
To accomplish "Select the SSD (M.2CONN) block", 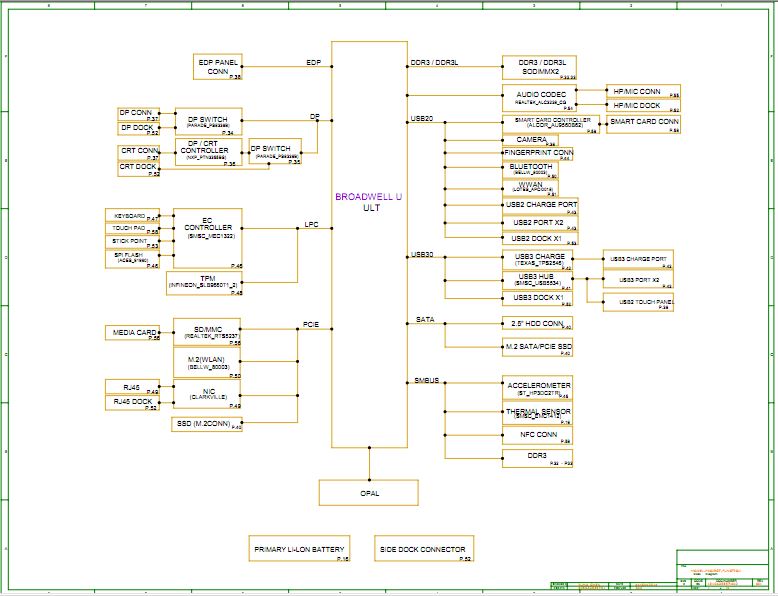I will coord(207,424).
